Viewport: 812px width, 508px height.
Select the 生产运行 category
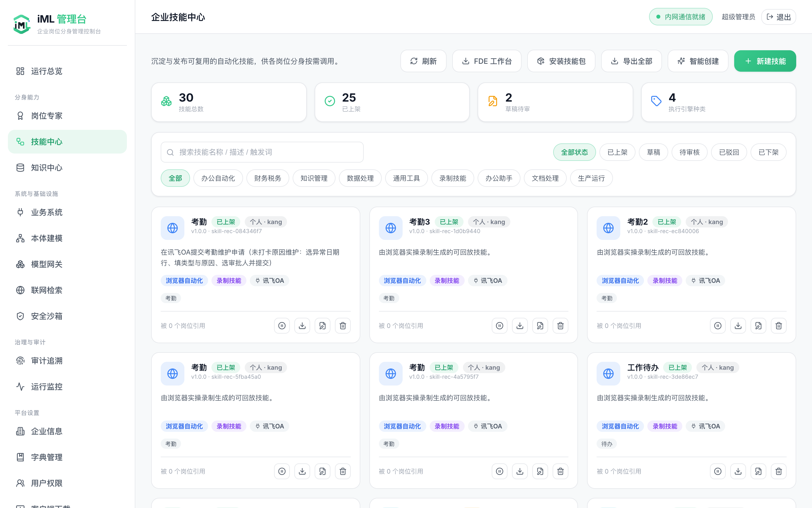pyautogui.click(x=592, y=178)
